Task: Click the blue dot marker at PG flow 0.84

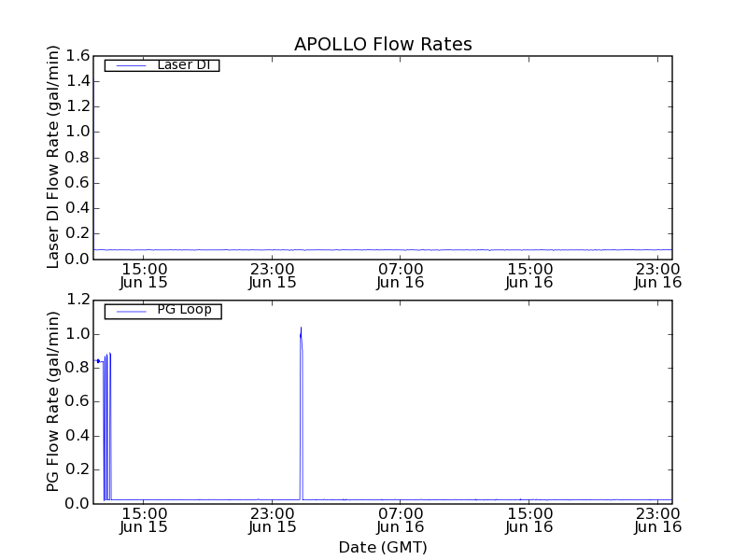Action: tap(98, 361)
